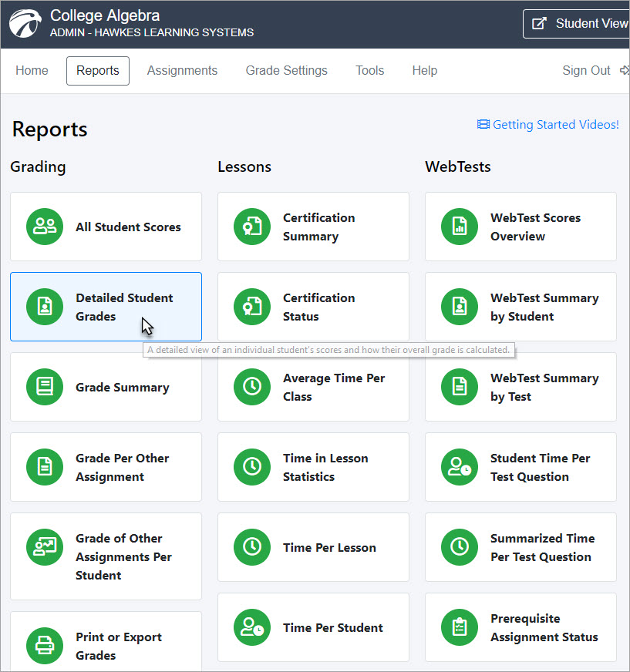Switch to the Assignments menu
The image size is (630, 672).
click(x=182, y=71)
